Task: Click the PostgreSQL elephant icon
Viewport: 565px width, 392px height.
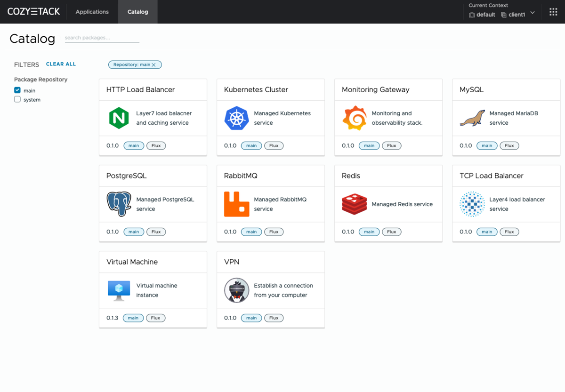Action: [x=119, y=204]
